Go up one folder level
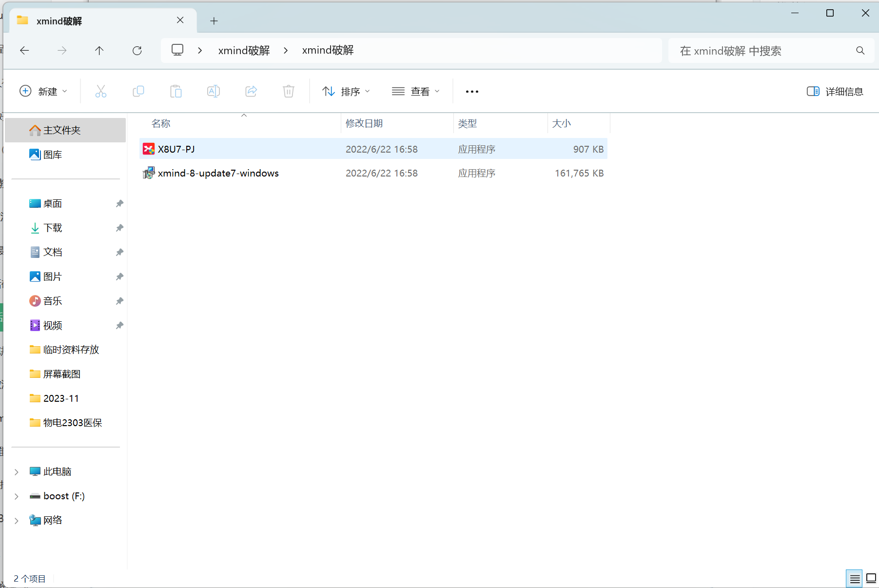This screenshot has height=588, width=879. tap(99, 51)
